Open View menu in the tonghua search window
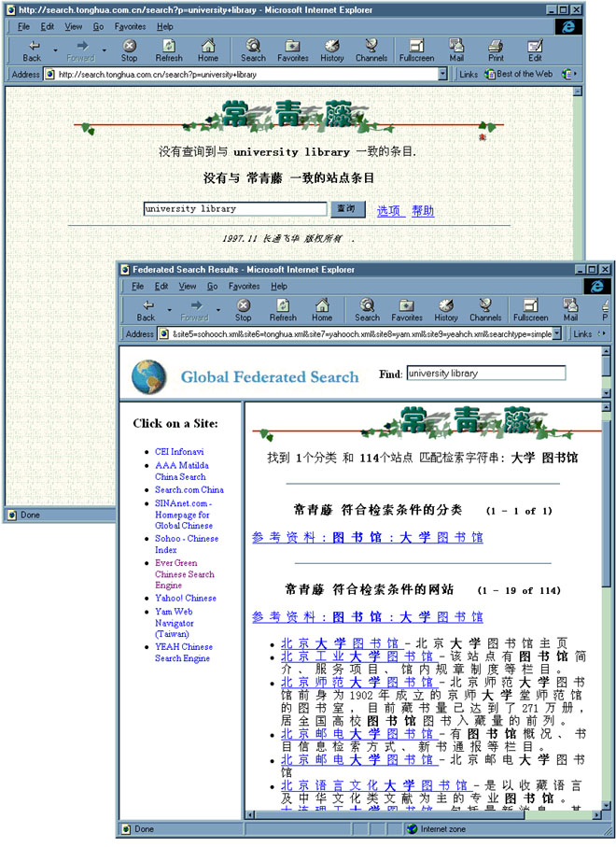The height and width of the screenshot is (847, 616). coord(74,26)
